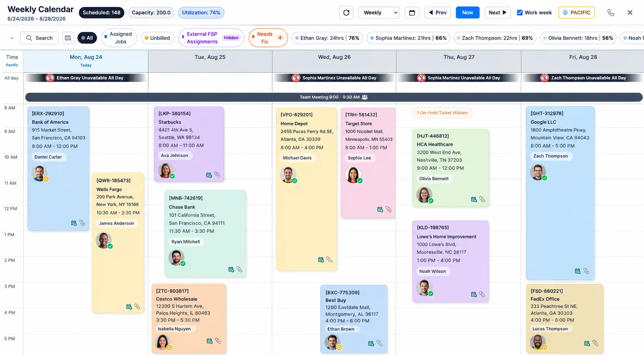Click schedule icon on HCA Healthcare card
The width and height of the screenshot is (644, 355).
[x=474, y=199]
